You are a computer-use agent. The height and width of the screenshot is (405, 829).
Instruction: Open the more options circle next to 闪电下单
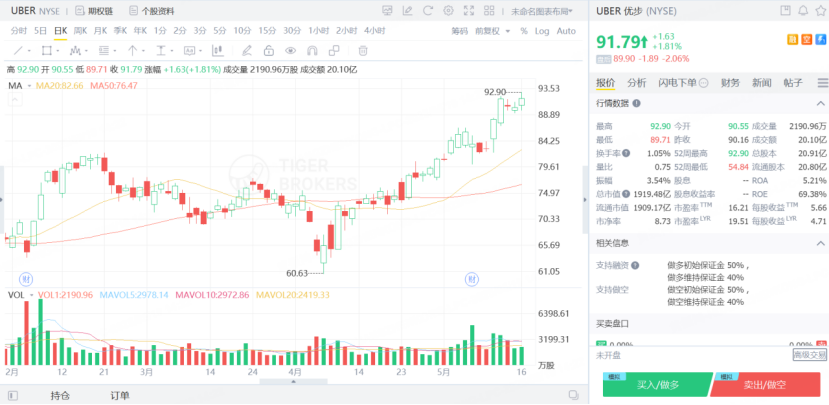(704, 83)
